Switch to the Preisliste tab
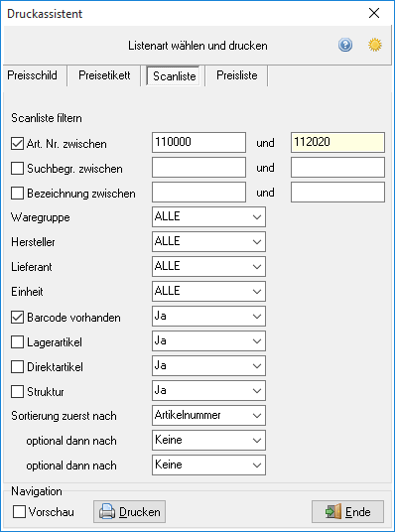The height and width of the screenshot is (532, 395). [x=237, y=75]
